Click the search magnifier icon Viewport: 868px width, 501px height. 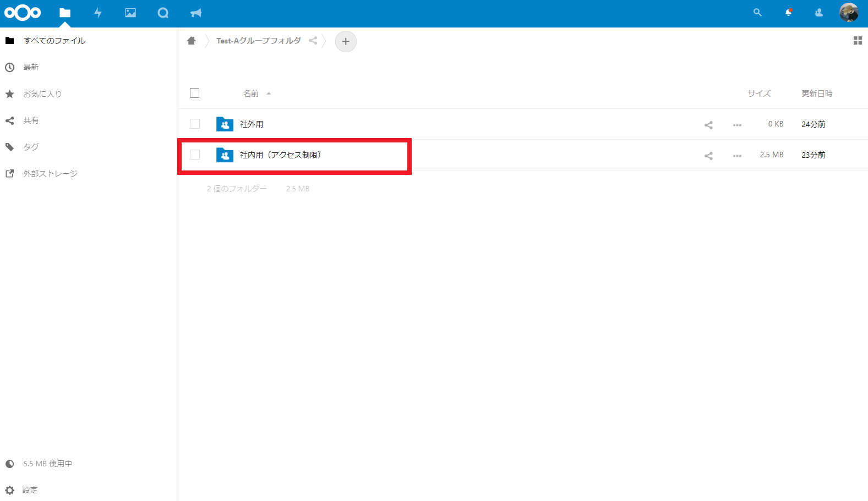tap(757, 12)
